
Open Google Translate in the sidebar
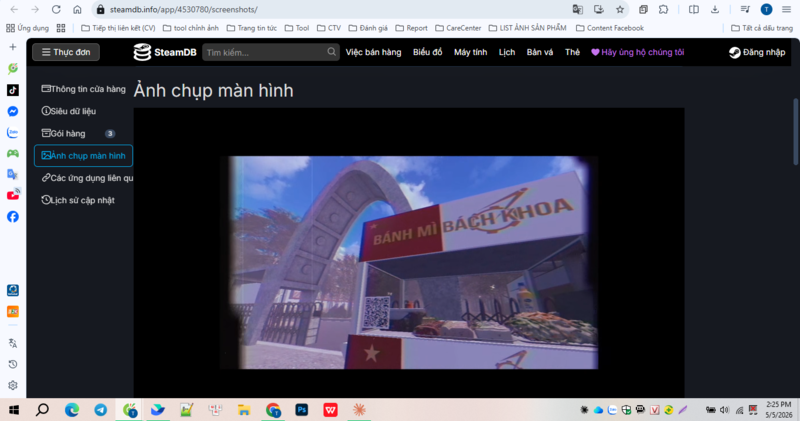tap(13, 175)
